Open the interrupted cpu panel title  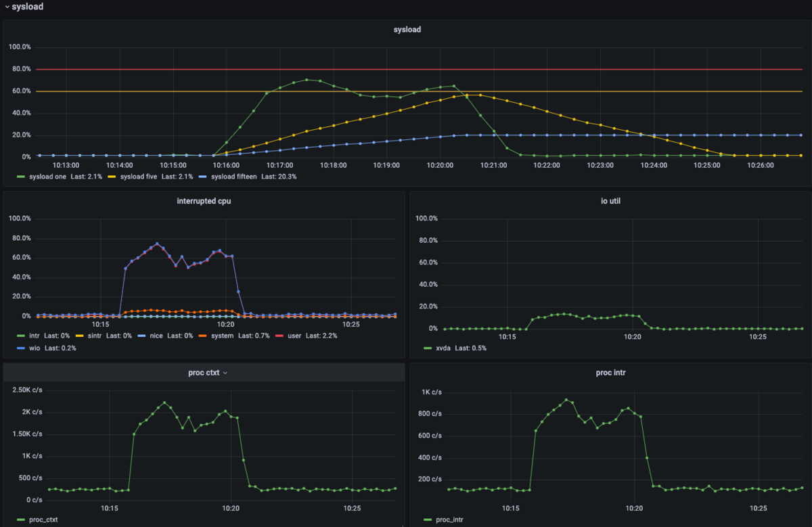click(x=204, y=201)
